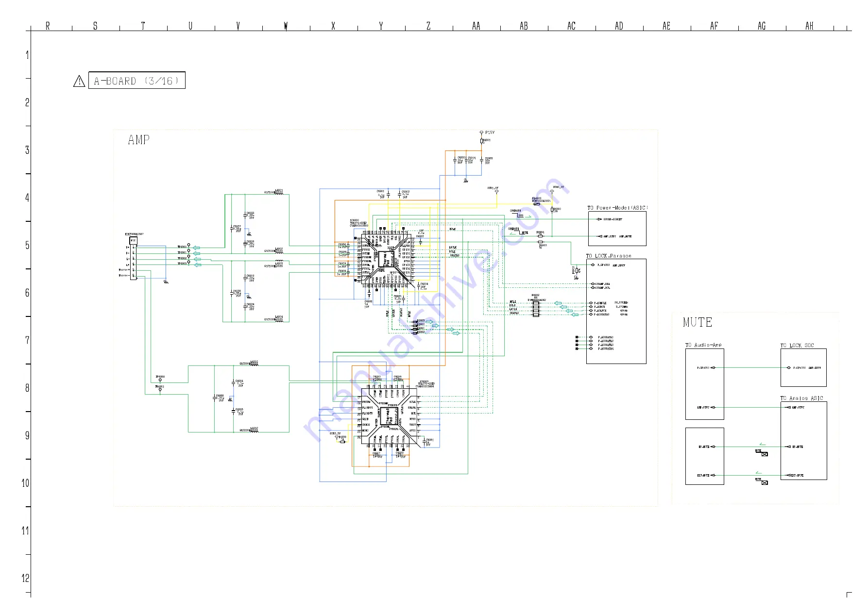Viewport: 868px width, 613px height.
Task: Click the Thermal Pad of lower amplifier IC
Action: click(x=389, y=416)
